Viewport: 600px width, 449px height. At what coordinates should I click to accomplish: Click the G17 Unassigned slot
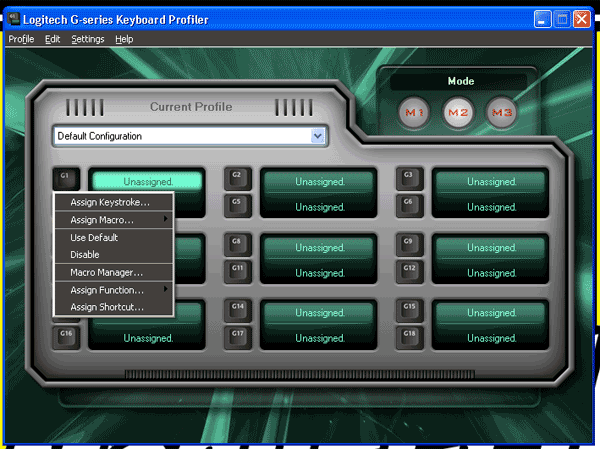coord(320,338)
